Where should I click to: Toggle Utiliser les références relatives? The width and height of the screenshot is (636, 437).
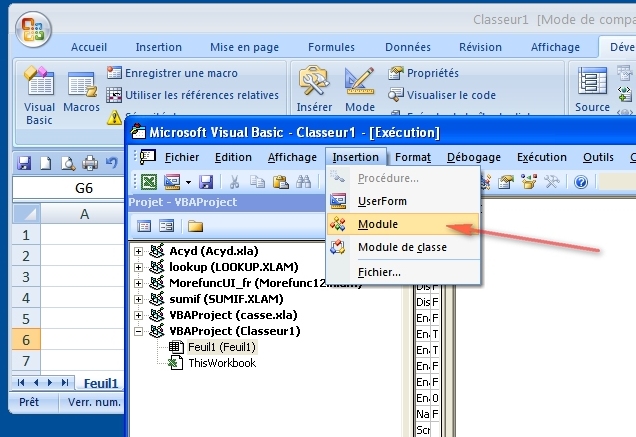[193, 95]
